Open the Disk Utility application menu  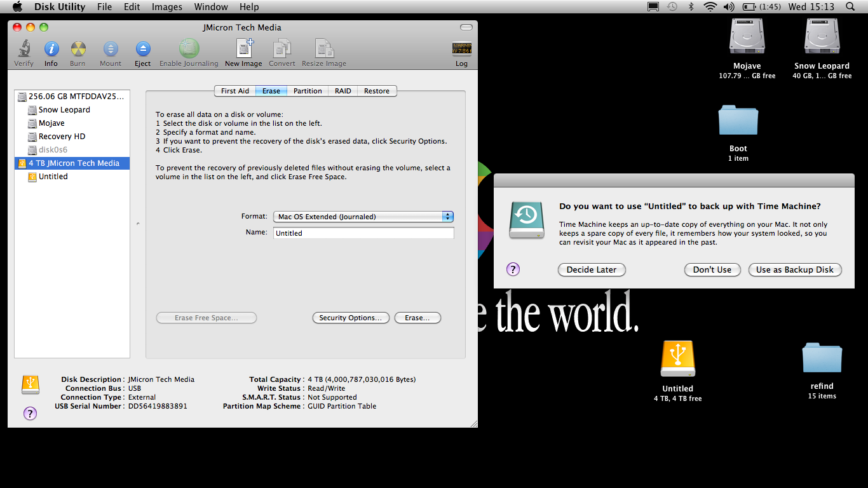(x=60, y=7)
